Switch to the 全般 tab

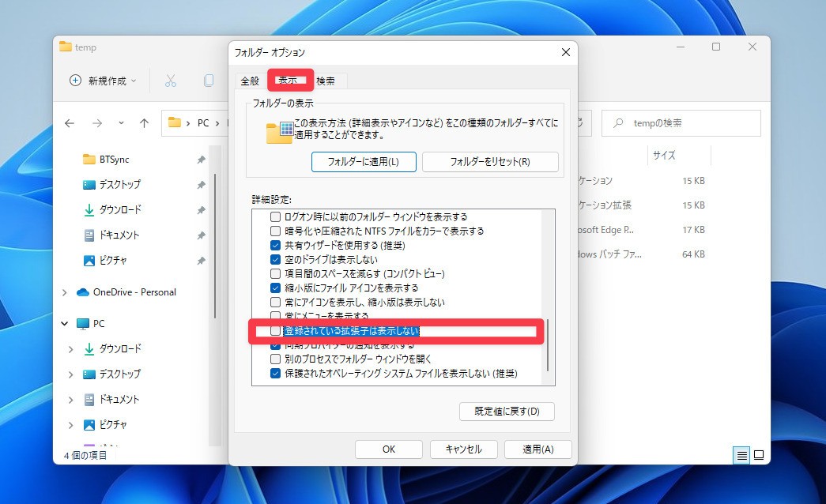point(250,81)
